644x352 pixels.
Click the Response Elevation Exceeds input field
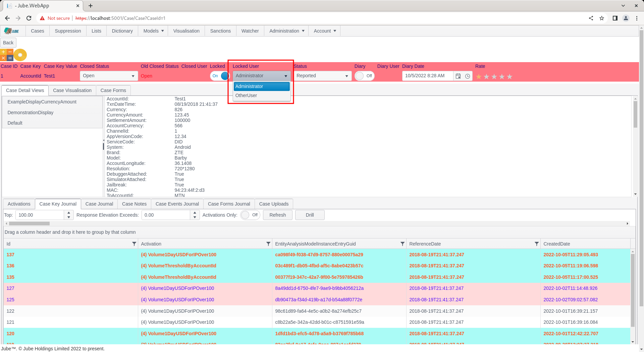pos(166,215)
